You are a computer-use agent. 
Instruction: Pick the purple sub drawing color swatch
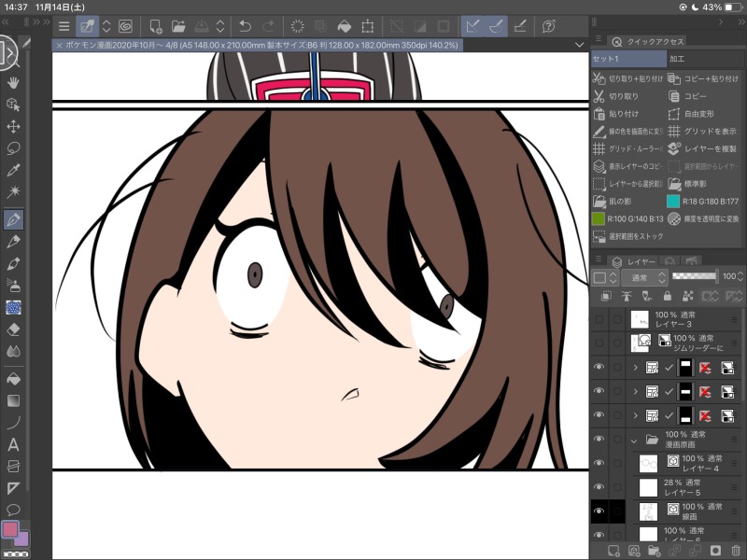click(22, 540)
